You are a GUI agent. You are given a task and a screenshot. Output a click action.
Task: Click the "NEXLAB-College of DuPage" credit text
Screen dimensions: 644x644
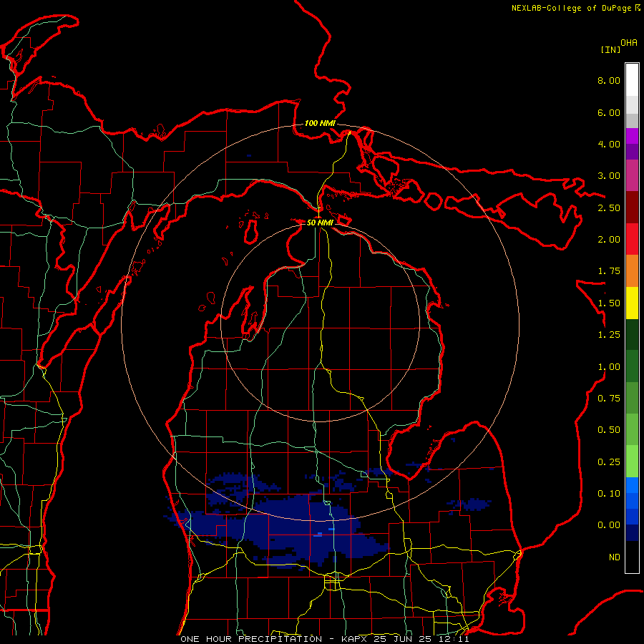coord(571,8)
